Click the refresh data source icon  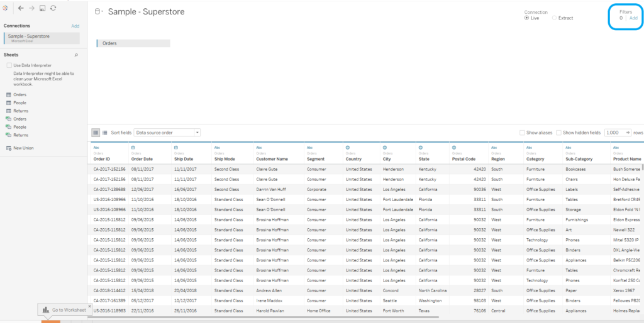click(53, 8)
